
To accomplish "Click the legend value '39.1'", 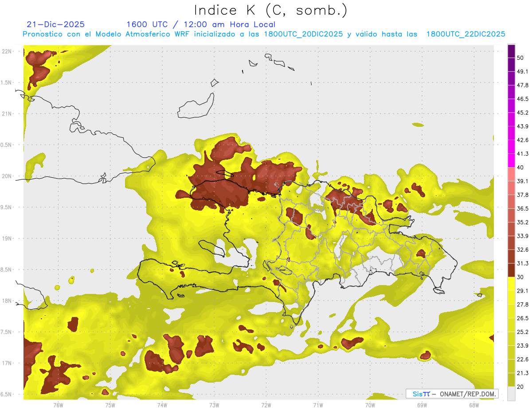I will pos(523,181).
